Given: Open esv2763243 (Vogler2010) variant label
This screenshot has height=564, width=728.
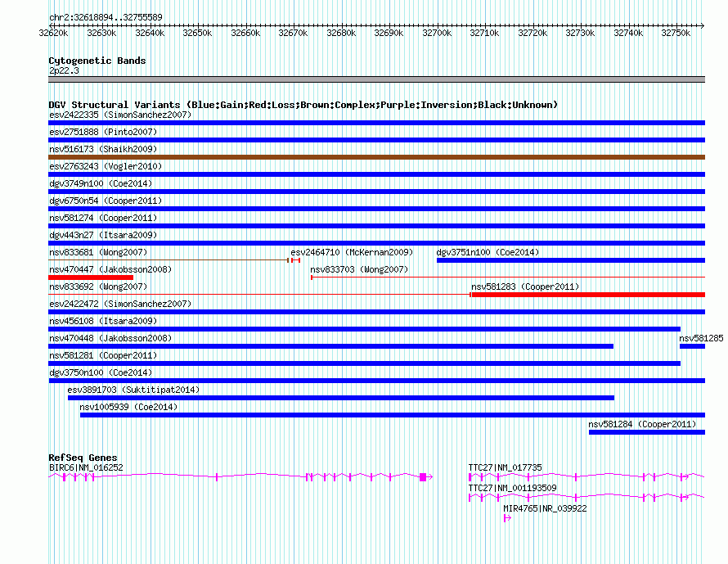Looking at the screenshot, I should pos(106,166).
